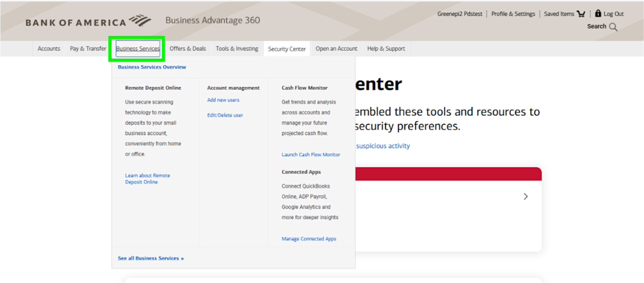Screen dimensions: 644x283
Task: Click the Saved Items link
Action: 559,14
